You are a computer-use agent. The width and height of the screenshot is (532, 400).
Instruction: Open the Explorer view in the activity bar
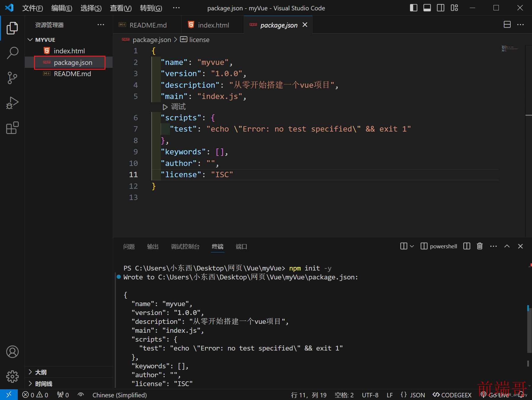point(12,28)
